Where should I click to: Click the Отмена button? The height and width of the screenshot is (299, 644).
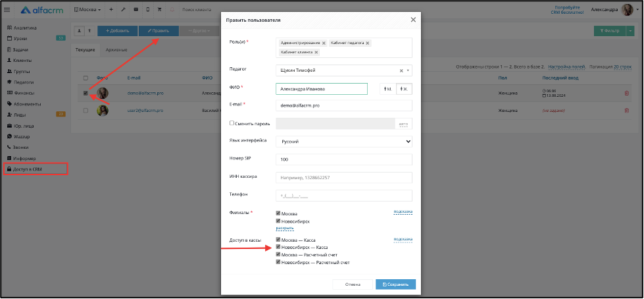click(x=353, y=285)
